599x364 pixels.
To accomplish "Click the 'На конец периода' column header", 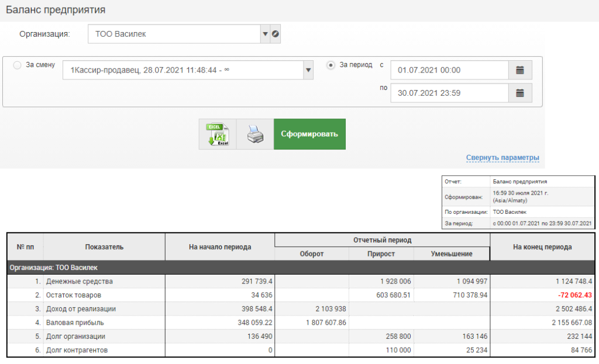I will (542, 247).
